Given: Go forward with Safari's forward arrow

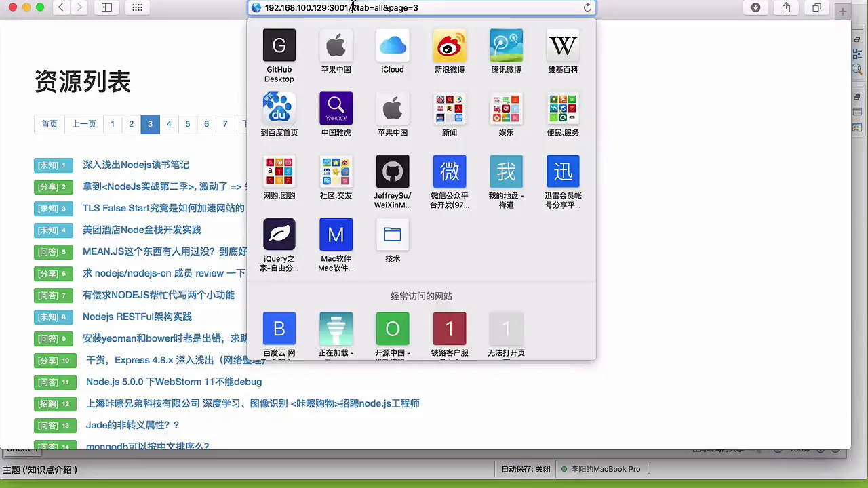Looking at the screenshot, I should (x=79, y=7).
